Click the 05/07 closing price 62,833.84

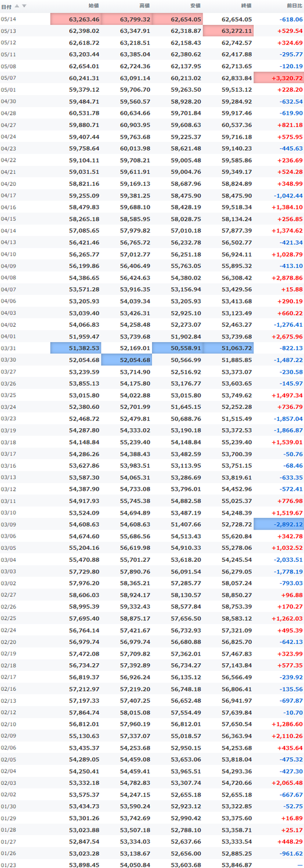pyautogui.click(x=237, y=78)
